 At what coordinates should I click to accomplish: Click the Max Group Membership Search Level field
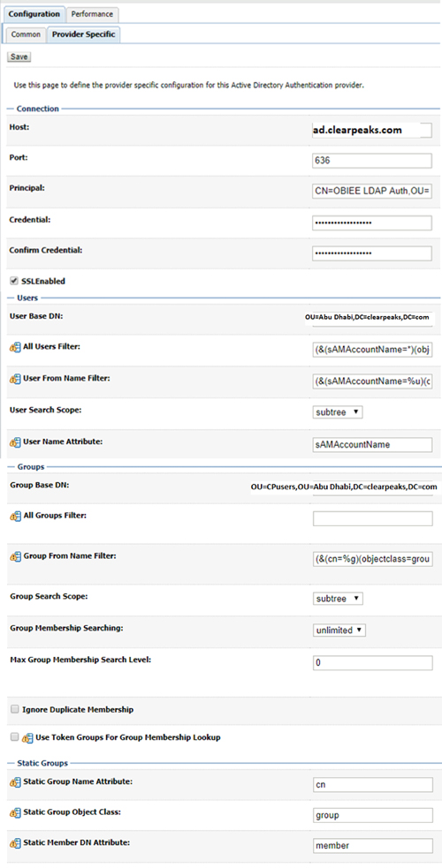pyautogui.click(x=372, y=663)
